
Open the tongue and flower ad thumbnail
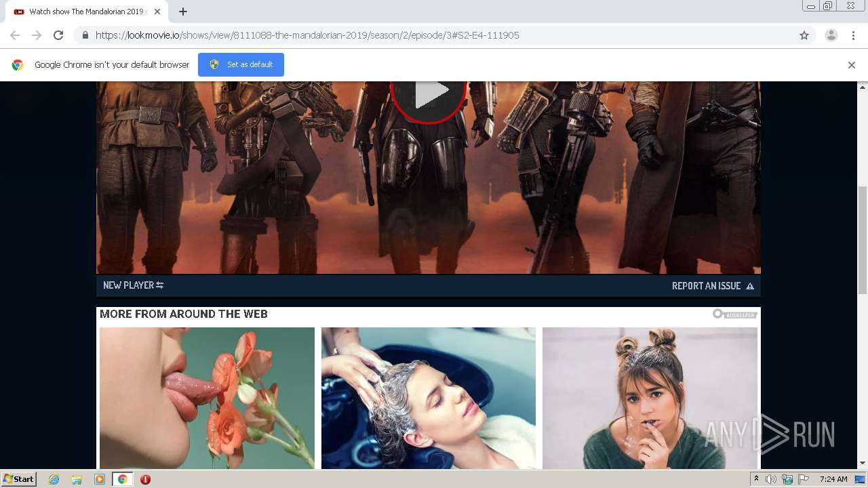207,398
